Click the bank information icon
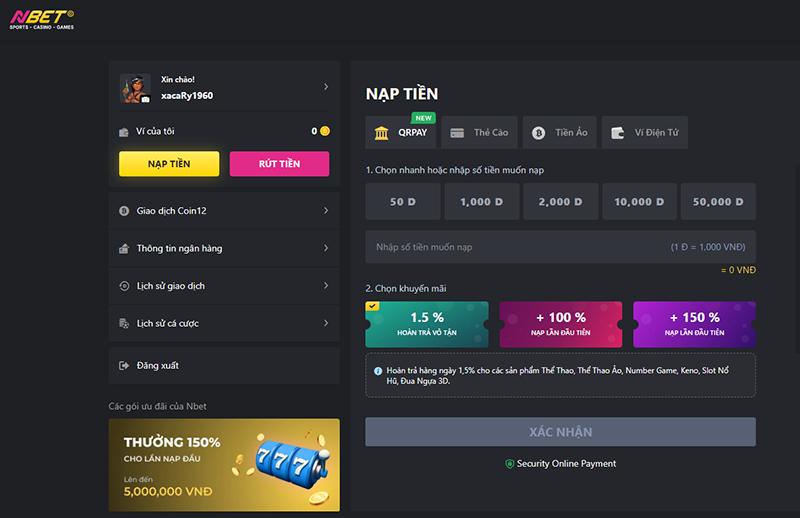The image size is (800, 518). point(124,248)
